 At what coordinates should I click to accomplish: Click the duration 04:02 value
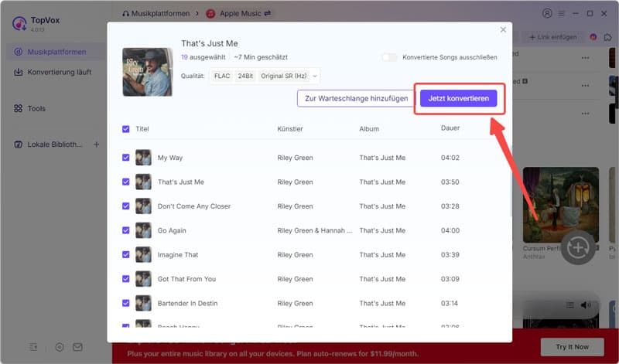tap(450, 158)
